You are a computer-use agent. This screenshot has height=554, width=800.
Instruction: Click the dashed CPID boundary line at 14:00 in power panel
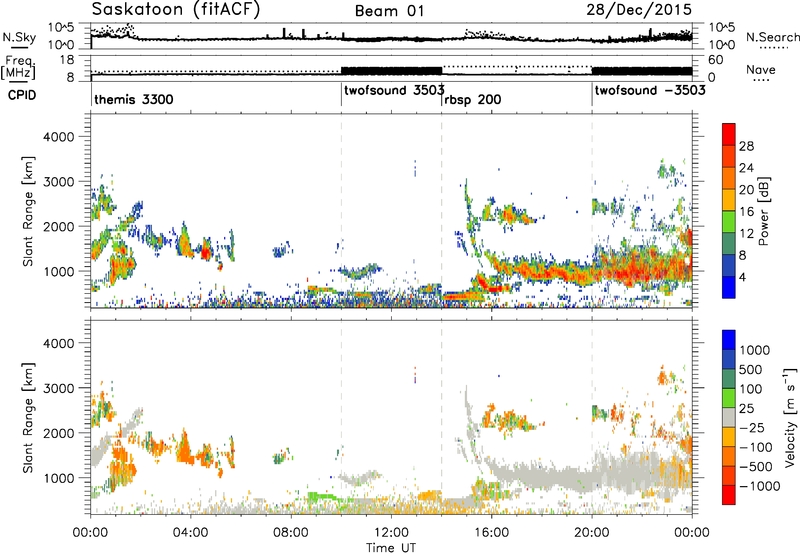[441, 211]
